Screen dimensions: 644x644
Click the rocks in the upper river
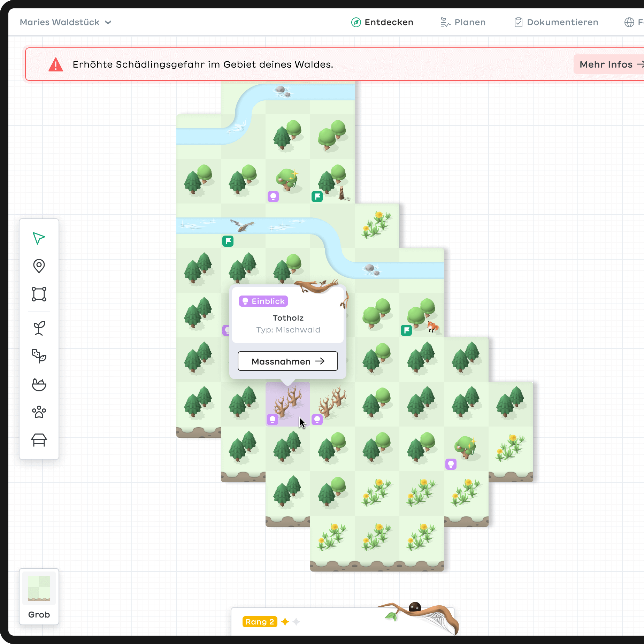tap(282, 91)
